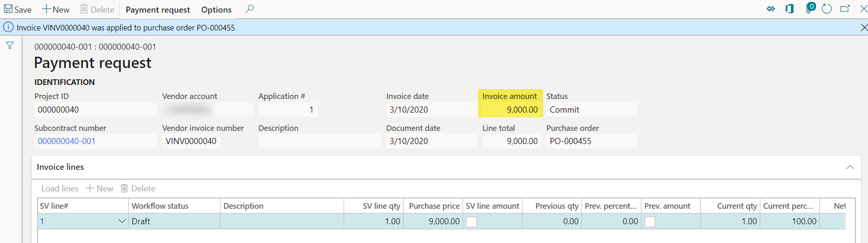Click New in the Invoice lines toolbar
This screenshot has width=868, height=243.
tap(99, 189)
